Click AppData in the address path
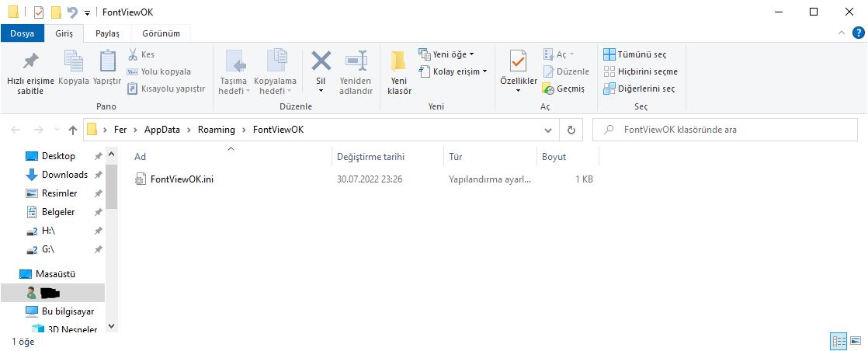Image resolution: width=868 pixels, height=351 pixels. pos(162,130)
